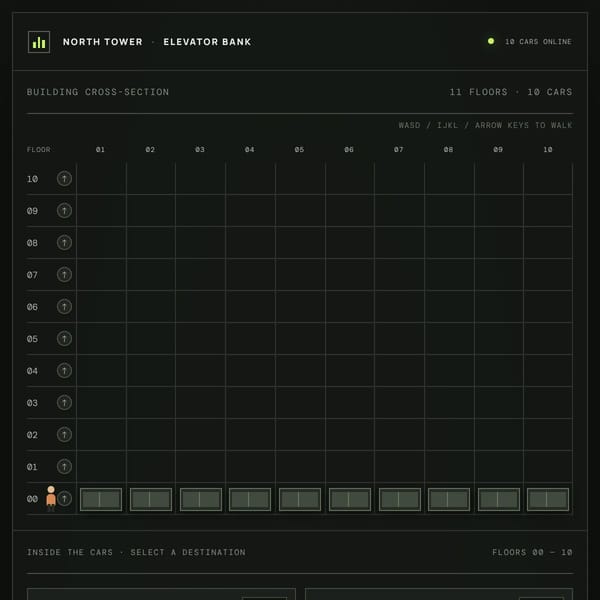This screenshot has height=600, width=600.
Task: Click the 'NORTH TOWER' title text
Action: tap(103, 42)
